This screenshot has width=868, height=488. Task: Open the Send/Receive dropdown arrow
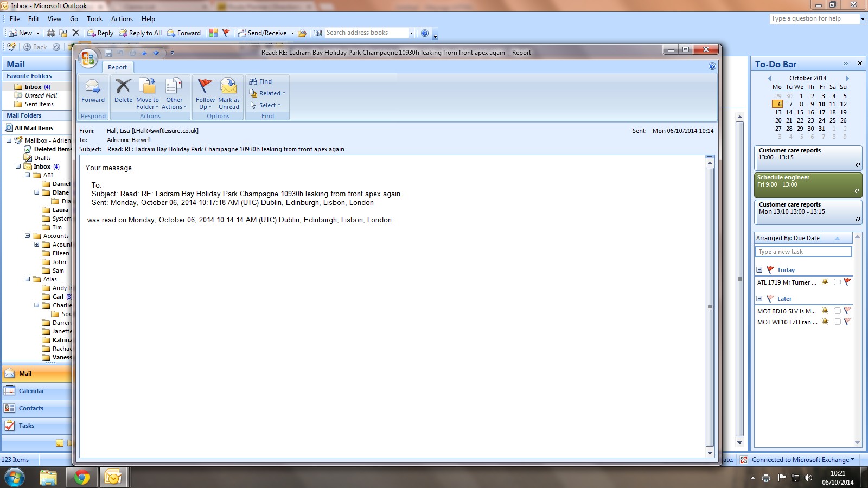292,33
